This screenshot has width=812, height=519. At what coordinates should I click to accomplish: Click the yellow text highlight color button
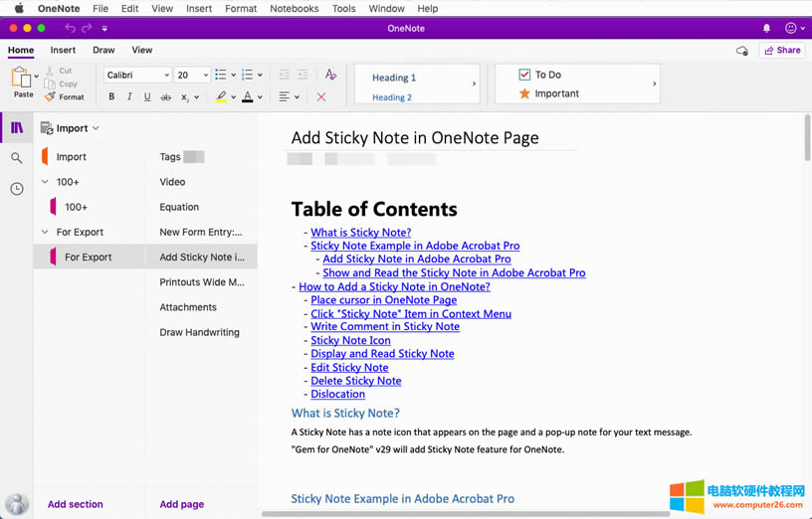(221, 97)
